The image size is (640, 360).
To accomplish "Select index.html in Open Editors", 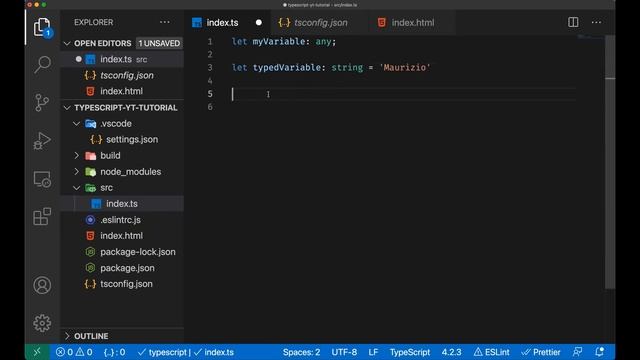I will click(x=122, y=91).
